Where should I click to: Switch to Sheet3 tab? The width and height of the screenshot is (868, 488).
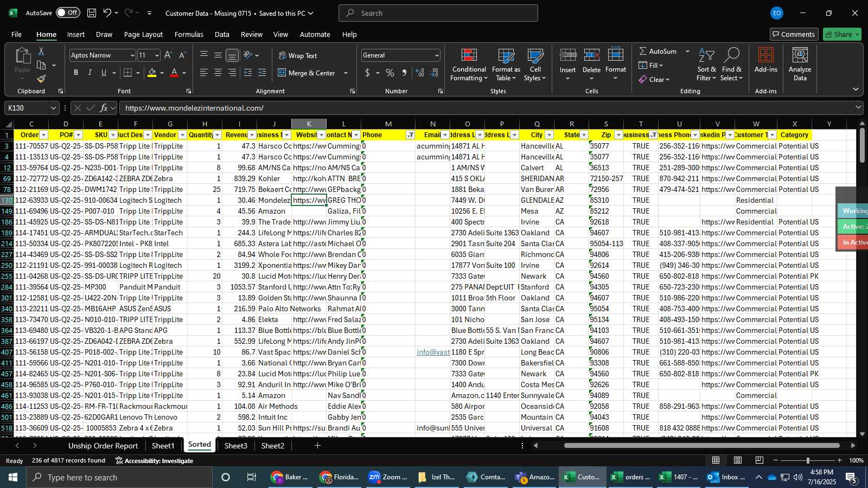(x=235, y=446)
